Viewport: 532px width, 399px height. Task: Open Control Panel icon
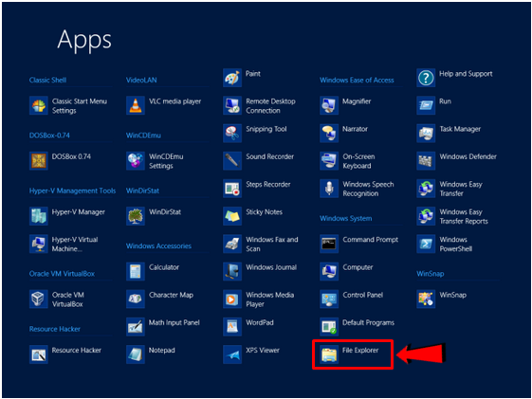point(329,299)
